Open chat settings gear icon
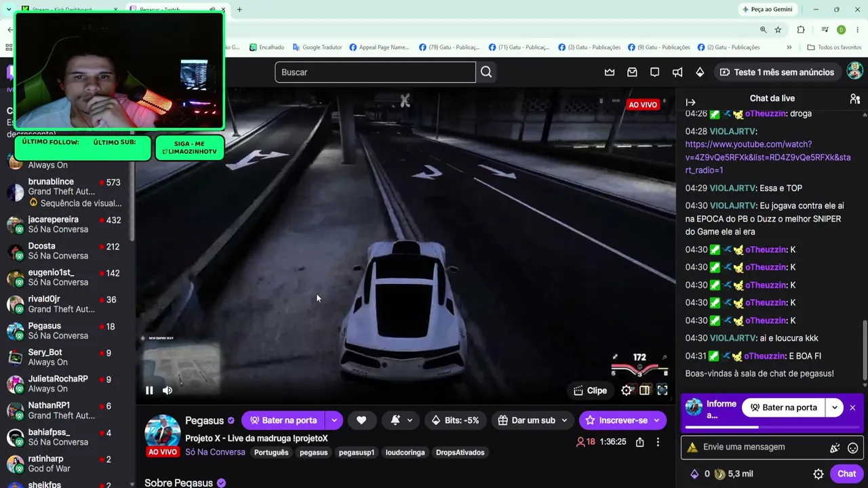This screenshot has width=868, height=488. 818,474
